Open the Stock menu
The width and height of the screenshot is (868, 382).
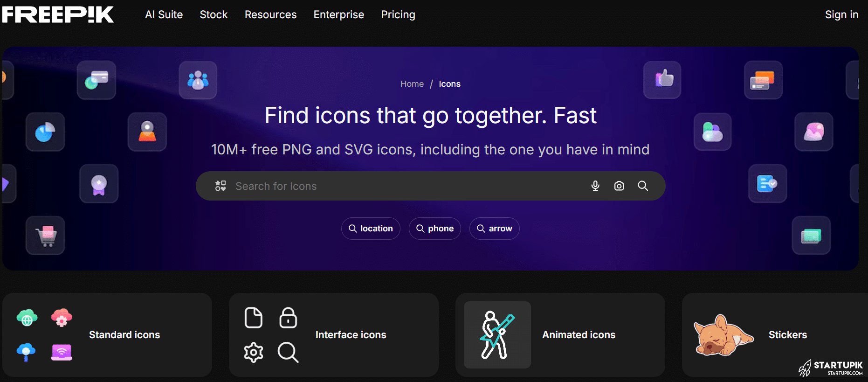(x=214, y=14)
